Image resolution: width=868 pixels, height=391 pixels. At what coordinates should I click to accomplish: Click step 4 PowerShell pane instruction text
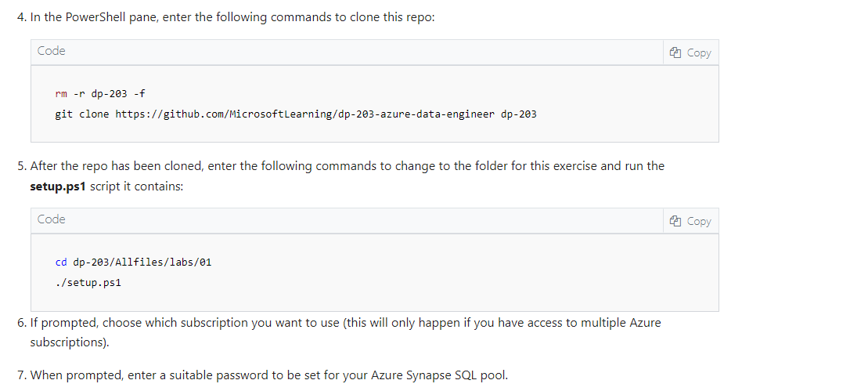(232, 17)
